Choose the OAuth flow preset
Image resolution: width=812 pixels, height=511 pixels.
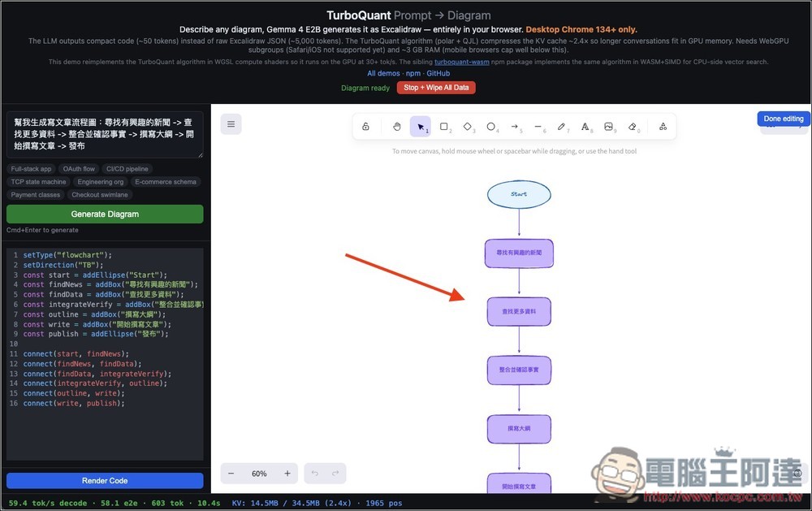79,169
